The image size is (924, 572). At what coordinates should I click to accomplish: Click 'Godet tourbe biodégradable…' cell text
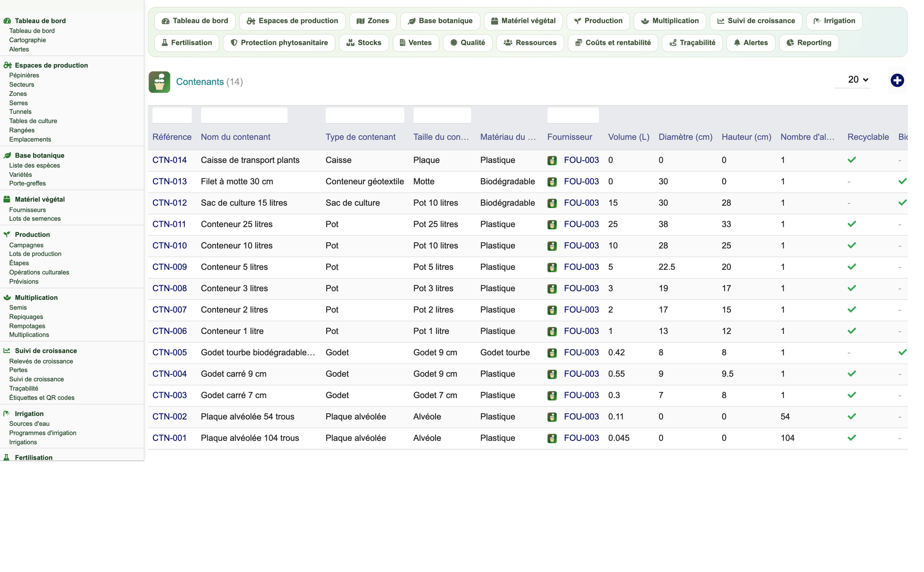[258, 353]
